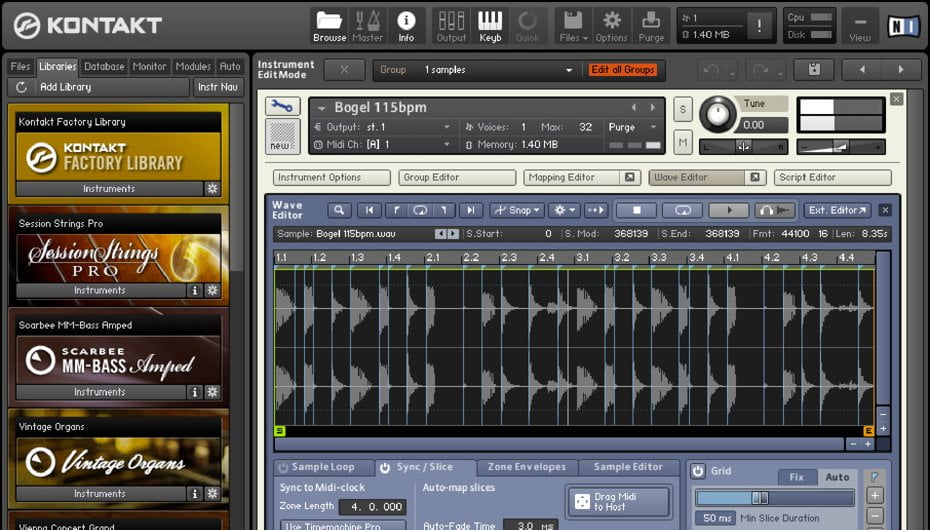The image size is (930, 530).
Task: Open the Options gear menu
Action: pyautogui.click(x=611, y=25)
